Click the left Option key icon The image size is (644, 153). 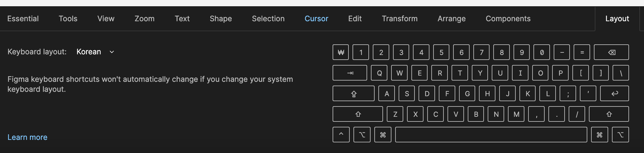(x=362, y=135)
